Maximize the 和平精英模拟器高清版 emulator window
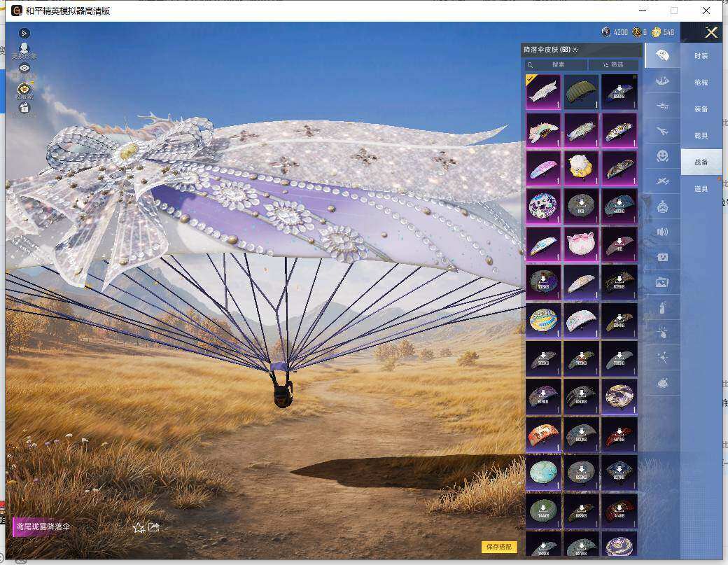Image resolution: width=728 pixels, height=565 pixels. click(674, 11)
